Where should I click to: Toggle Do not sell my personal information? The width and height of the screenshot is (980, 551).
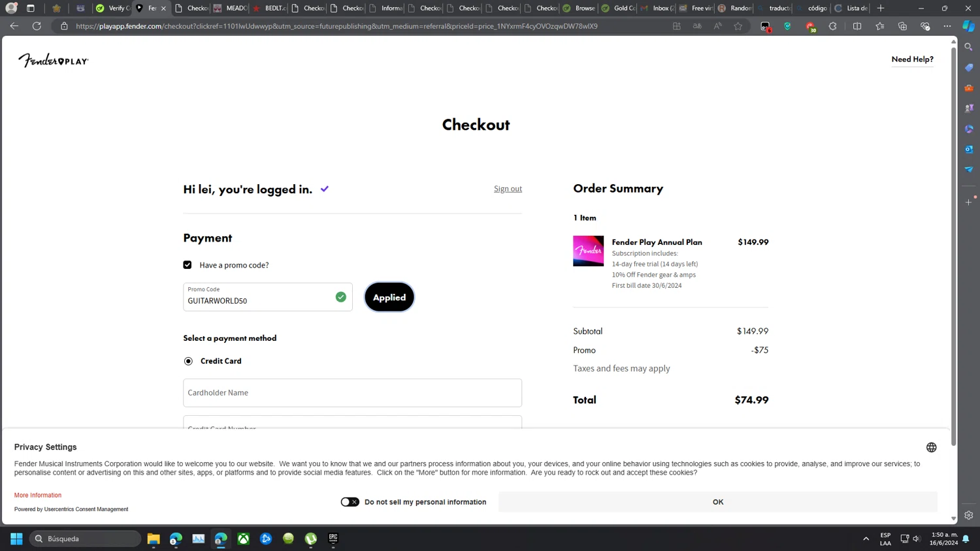click(x=350, y=502)
